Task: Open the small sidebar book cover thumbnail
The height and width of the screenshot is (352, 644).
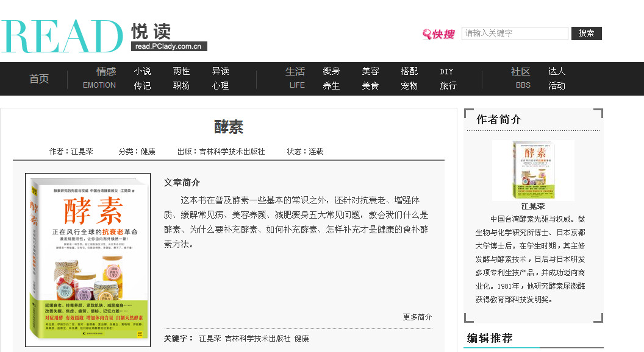Action: coord(533,171)
